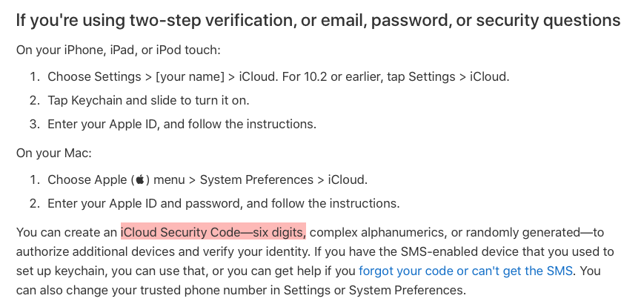Click the "Tap Keychain and slide to turn it on" step

pyautogui.click(x=148, y=100)
